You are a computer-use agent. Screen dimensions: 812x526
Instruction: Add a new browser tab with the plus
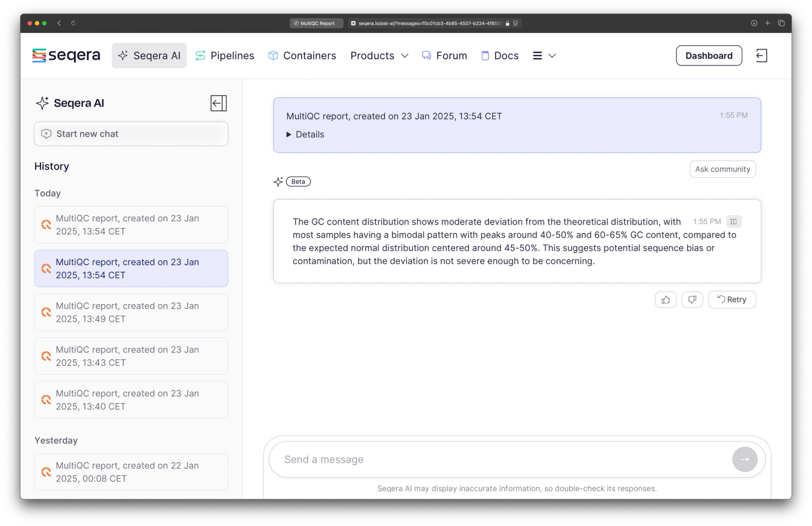point(768,23)
